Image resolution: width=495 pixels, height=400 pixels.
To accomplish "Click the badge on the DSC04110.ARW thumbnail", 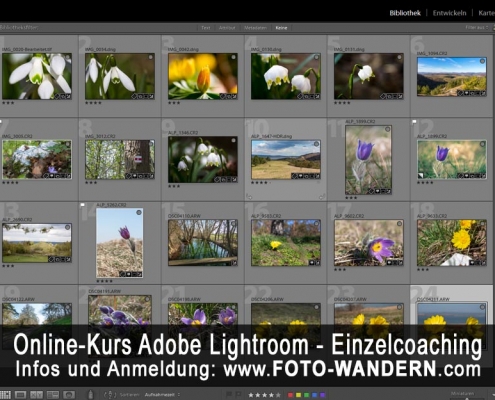I will click(234, 263).
